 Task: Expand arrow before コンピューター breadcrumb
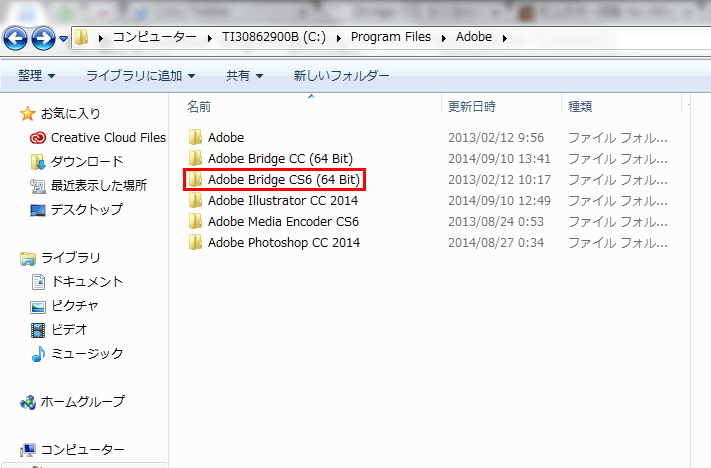(x=101, y=38)
